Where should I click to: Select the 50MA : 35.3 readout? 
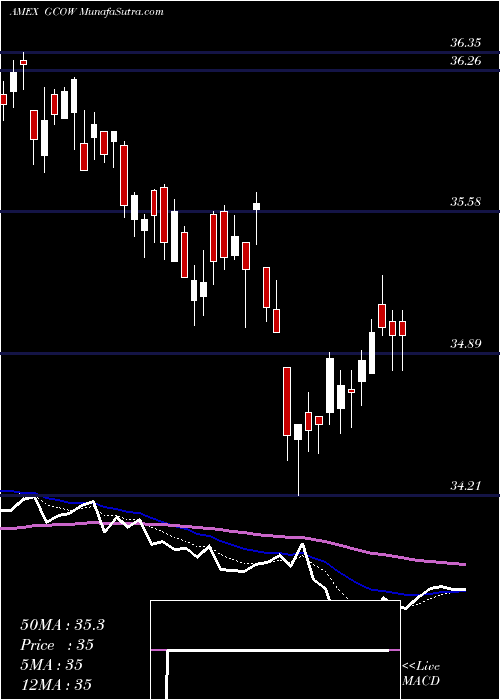(62, 625)
